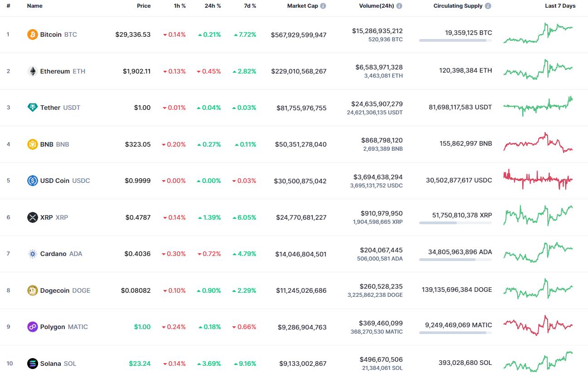Open the Market Cap info tooltip
Screen dimensions: 588x379
pos(322,6)
